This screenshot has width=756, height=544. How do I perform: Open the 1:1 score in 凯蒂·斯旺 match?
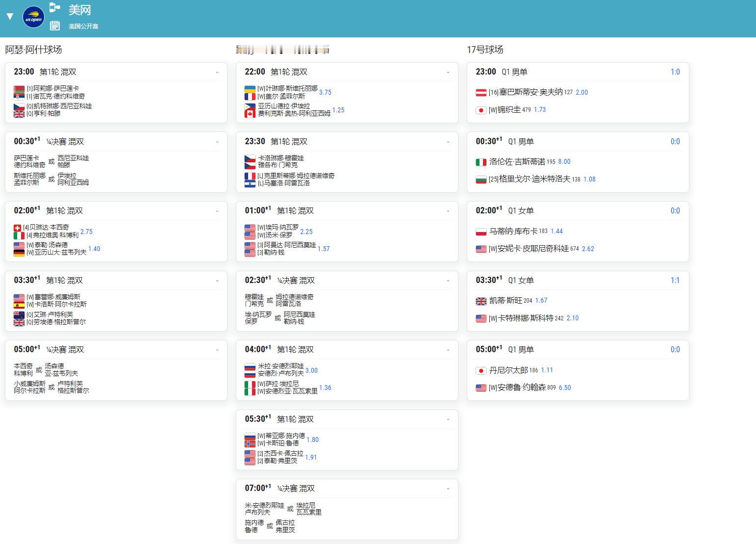pyautogui.click(x=675, y=281)
